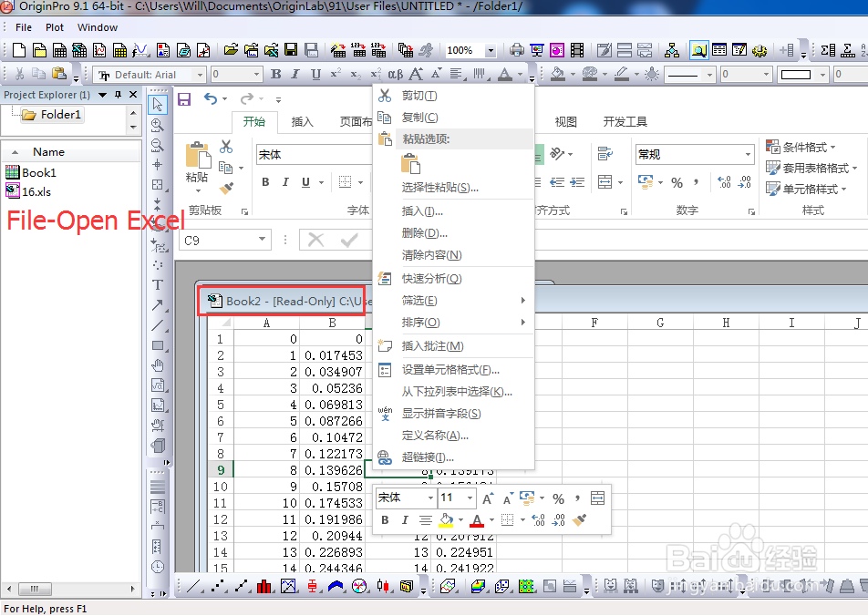Viewport: 868px width, 616px height.
Task: Click the cancel X in formula bar
Action: (x=316, y=241)
